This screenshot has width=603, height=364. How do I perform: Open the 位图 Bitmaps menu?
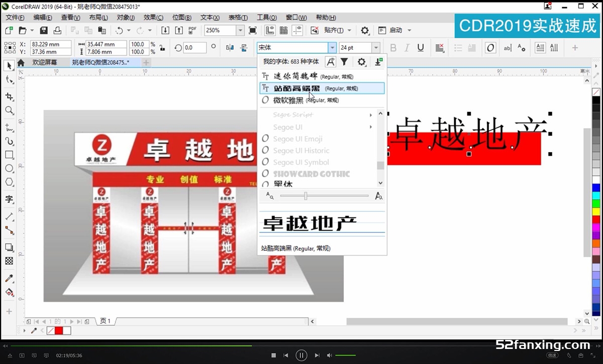pos(181,18)
